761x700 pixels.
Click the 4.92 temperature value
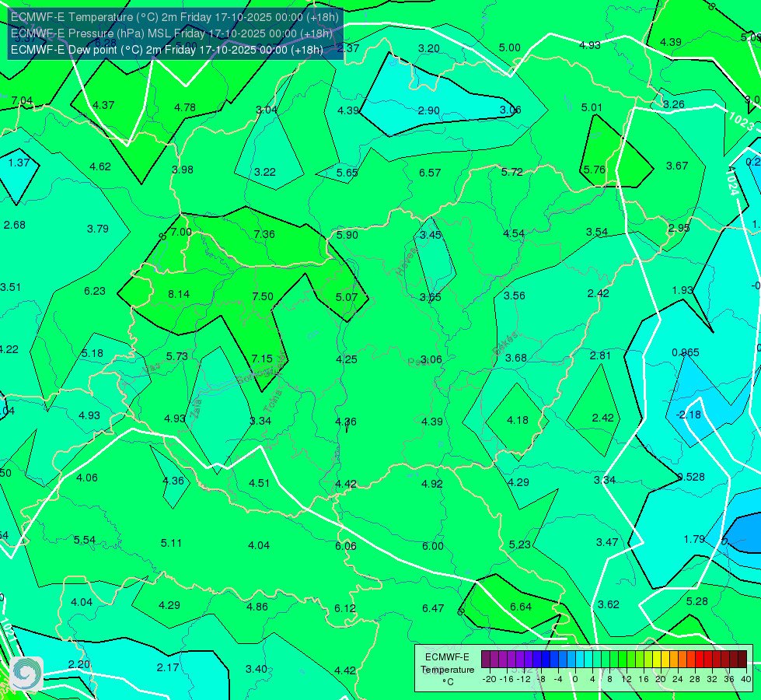tap(432, 484)
